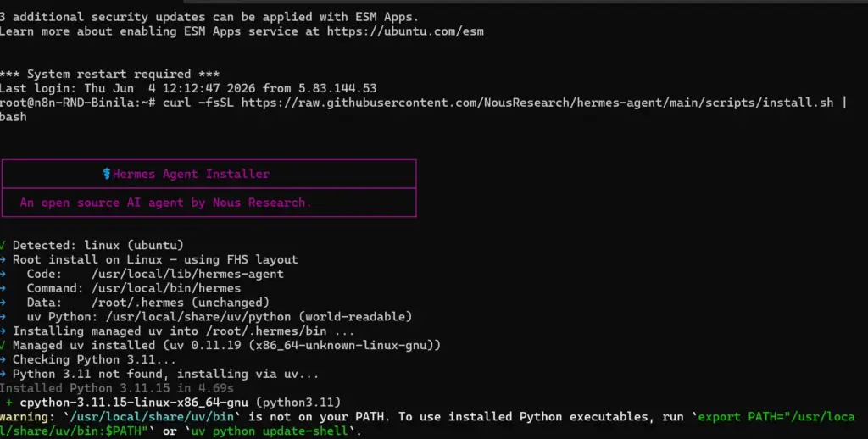Click the System restart required notice
This screenshot has width=868, height=439.
pyautogui.click(x=109, y=74)
